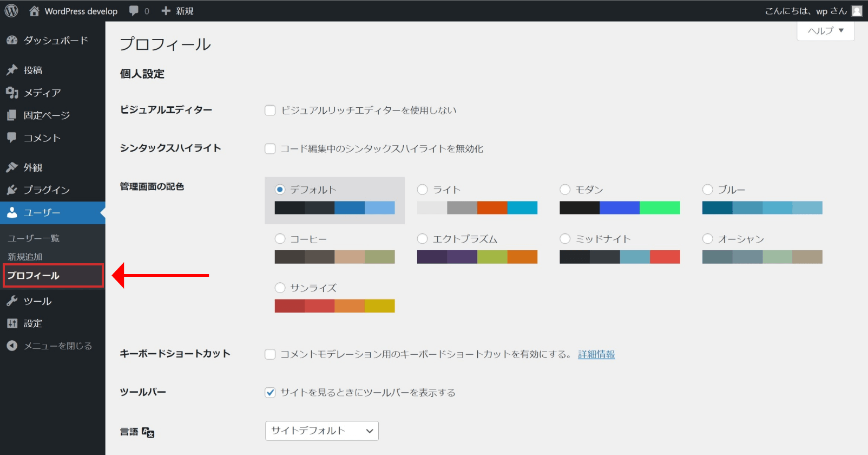
Task: Open the メディア menu
Action: click(52, 93)
